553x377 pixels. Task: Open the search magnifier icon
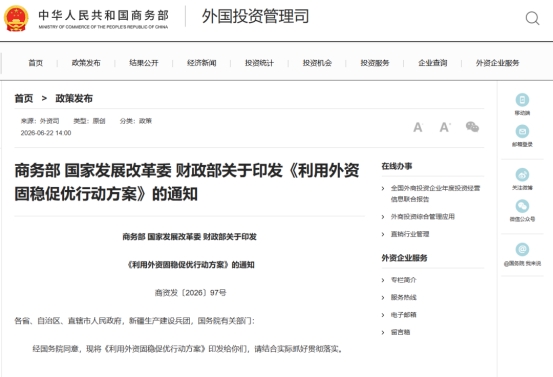(x=532, y=18)
